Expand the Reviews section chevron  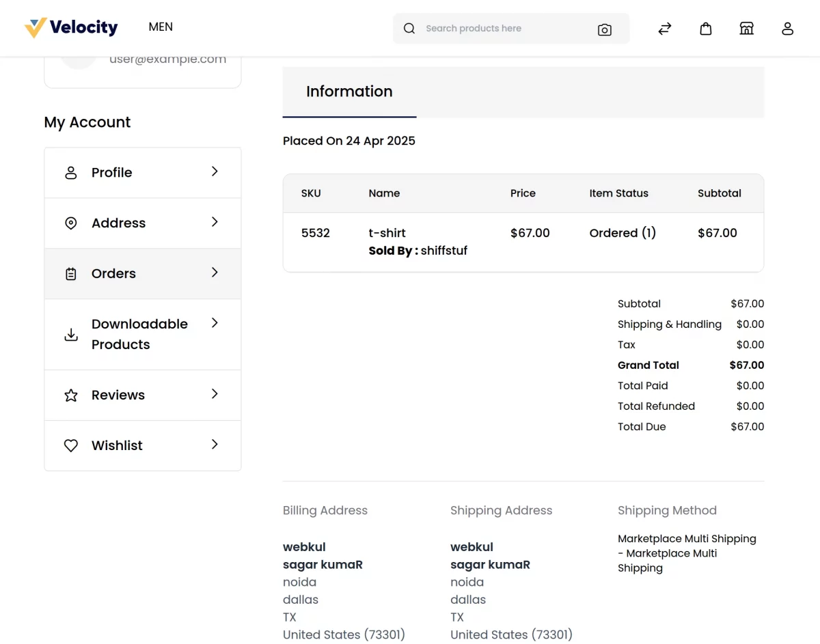pyautogui.click(x=215, y=395)
